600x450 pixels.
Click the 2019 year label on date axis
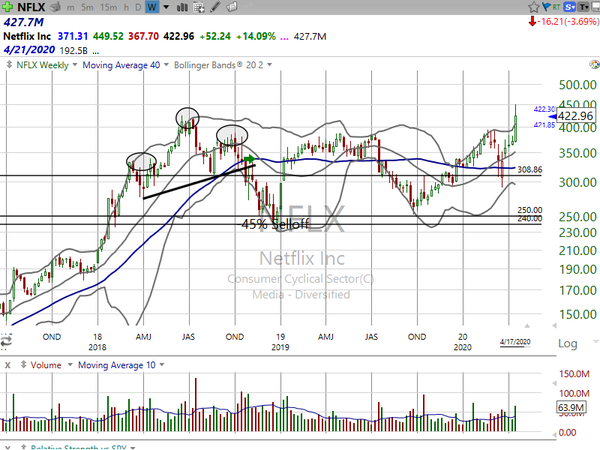coord(280,347)
